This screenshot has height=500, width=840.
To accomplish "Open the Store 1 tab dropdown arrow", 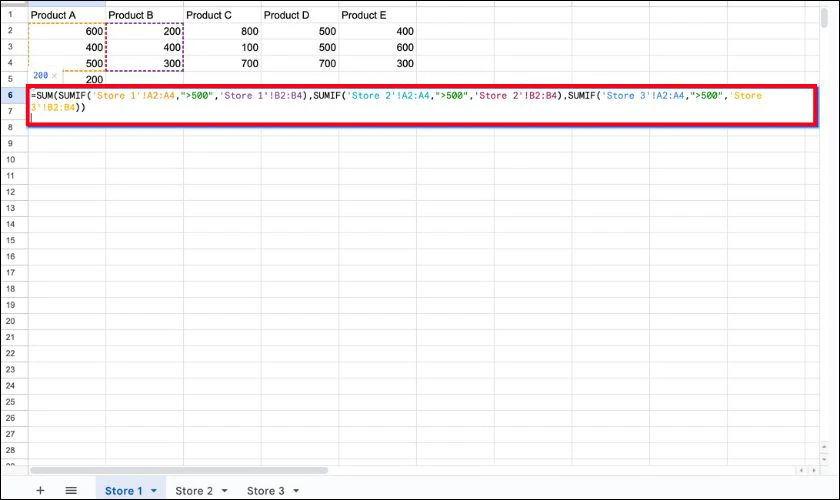I will pyautogui.click(x=154, y=490).
